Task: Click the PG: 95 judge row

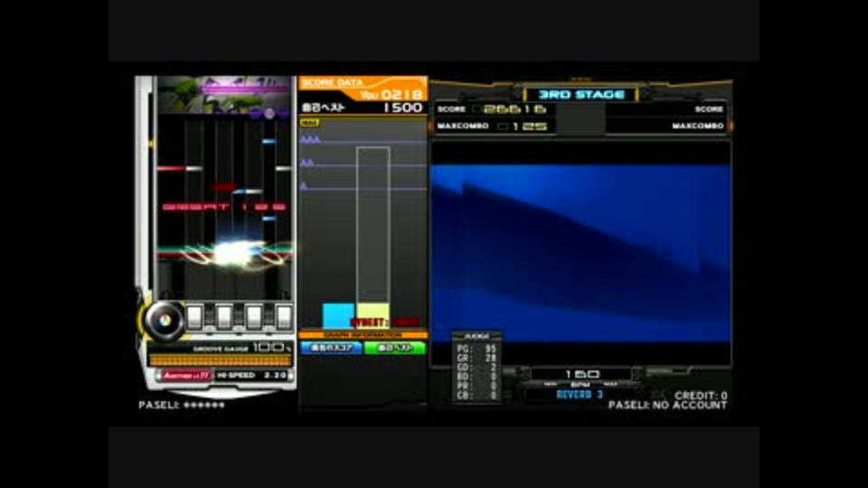Action: pyautogui.click(x=476, y=349)
